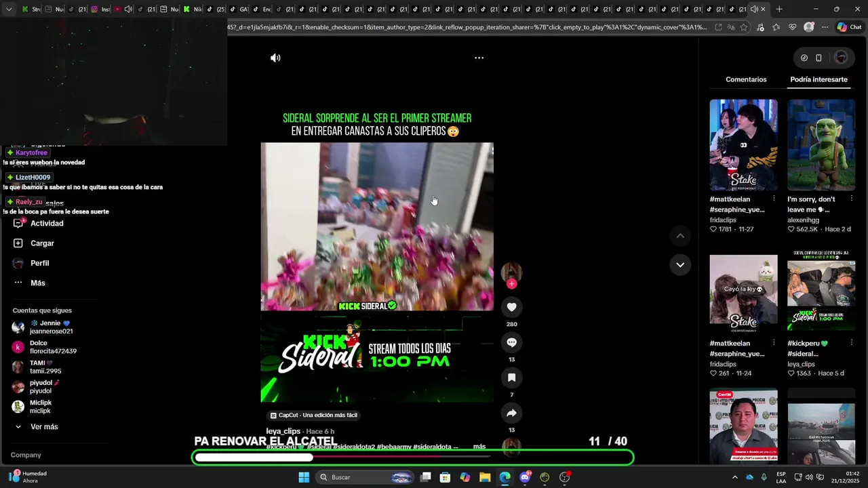Viewport: 868px width, 488px height.
Task: Open options for fridaclips 11-27 video
Action: [x=774, y=199]
